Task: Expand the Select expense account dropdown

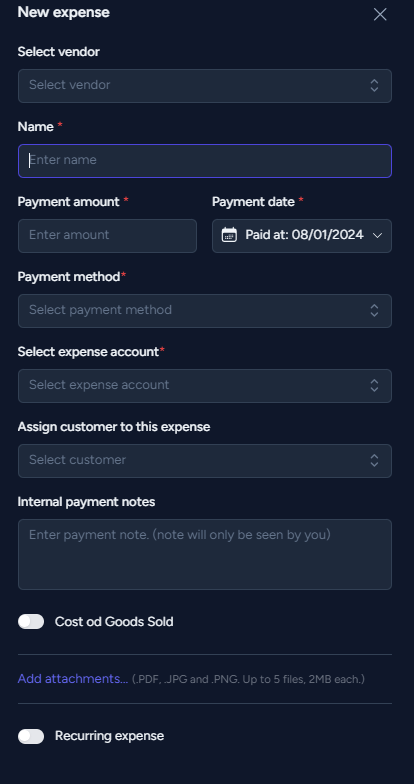Action: pyautogui.click(x=205, y=386)
